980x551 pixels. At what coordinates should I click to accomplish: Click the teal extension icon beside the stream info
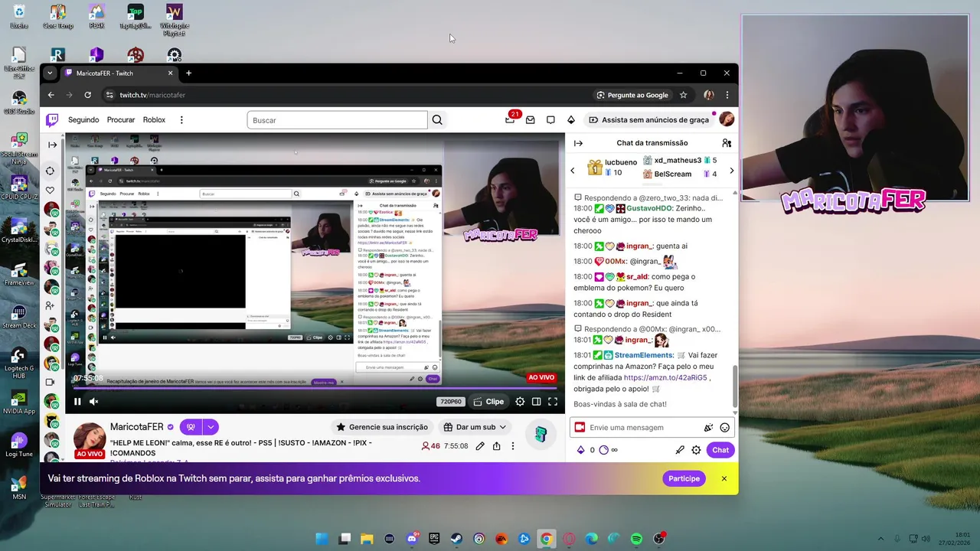(x=541, y=435)
